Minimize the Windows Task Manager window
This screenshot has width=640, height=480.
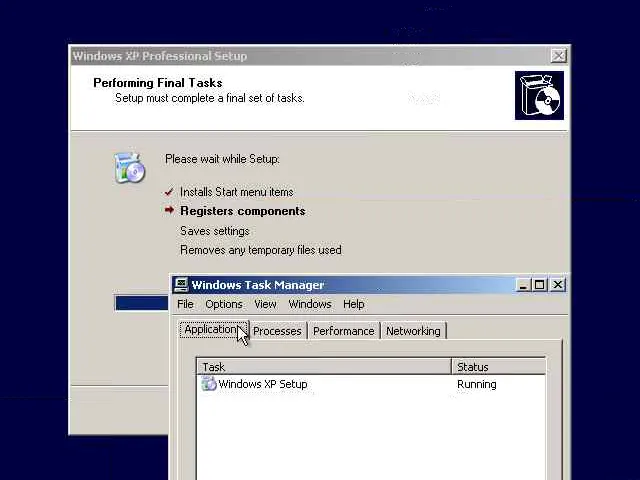523,284
